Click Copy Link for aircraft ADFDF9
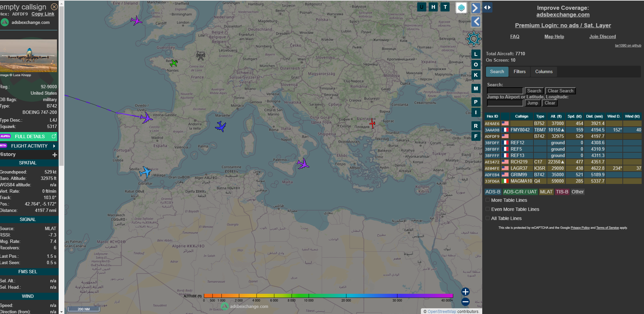The image size is (644, 314). [x=43, y=14]
